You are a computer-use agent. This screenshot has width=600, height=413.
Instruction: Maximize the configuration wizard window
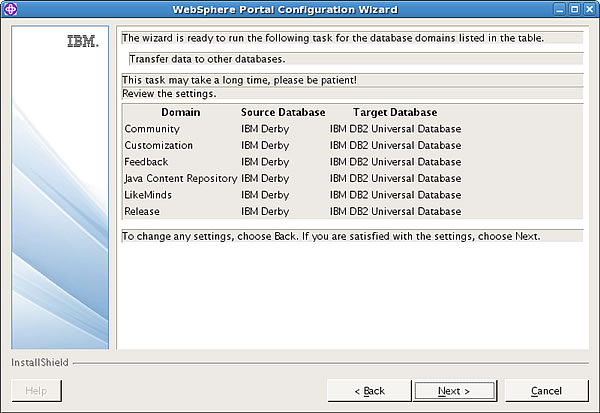[574, 9]
